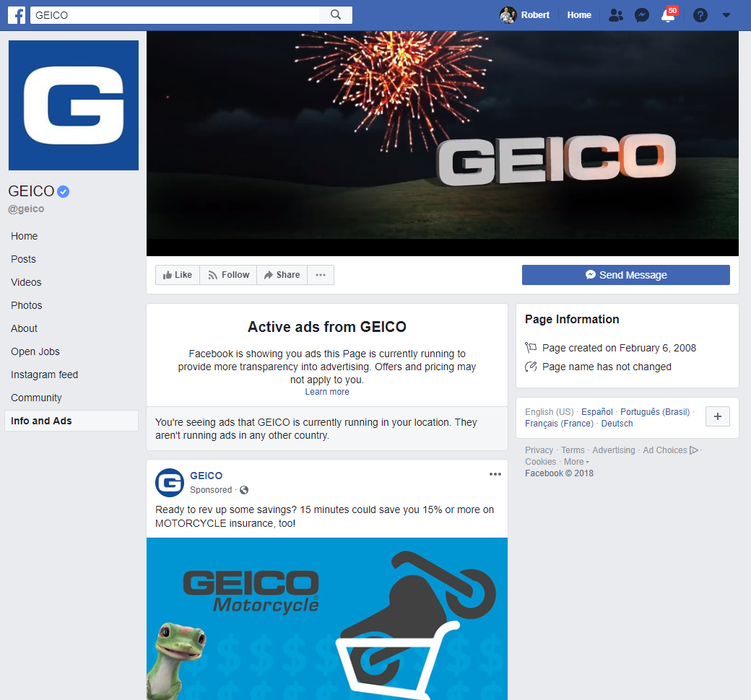Click the search magnifier button
The height and width of the screenshot is (700, 751).
point(336,15)
